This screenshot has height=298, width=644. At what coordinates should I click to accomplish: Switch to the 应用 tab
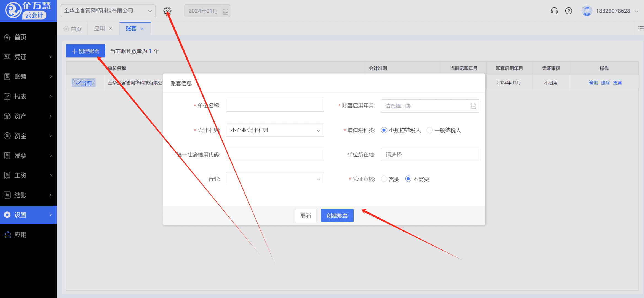99,29
